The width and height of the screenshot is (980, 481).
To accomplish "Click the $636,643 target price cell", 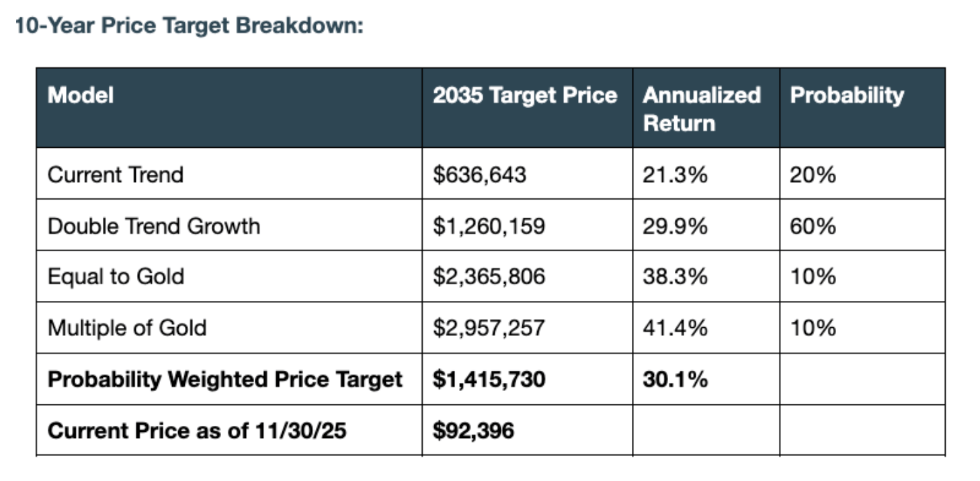I will coord(480,175).
